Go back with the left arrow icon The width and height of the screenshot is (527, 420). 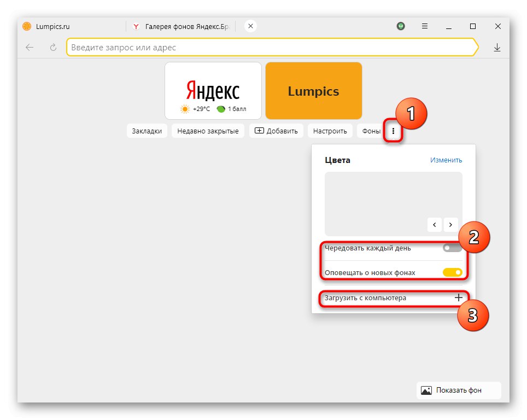point(30,48)
